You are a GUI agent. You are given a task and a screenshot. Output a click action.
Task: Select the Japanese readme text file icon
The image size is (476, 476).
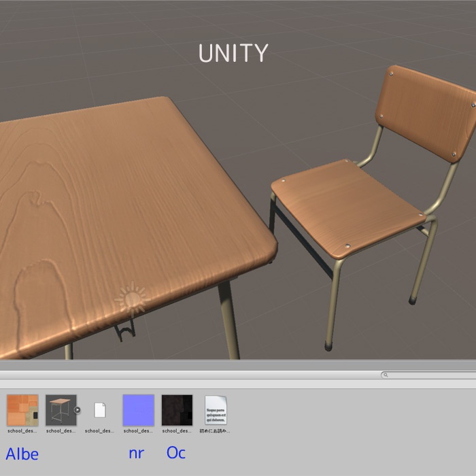[x=216, y=410]
